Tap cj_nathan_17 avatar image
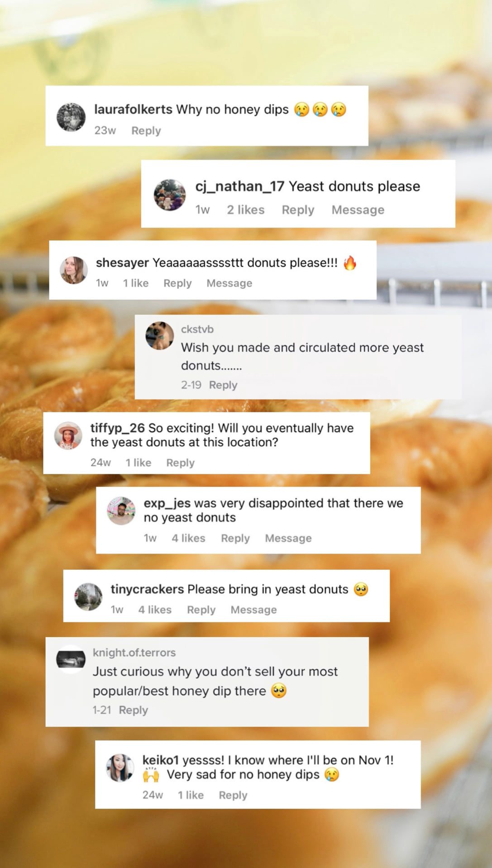This screenshot has height=868, width=492. (x=170, y=195)
